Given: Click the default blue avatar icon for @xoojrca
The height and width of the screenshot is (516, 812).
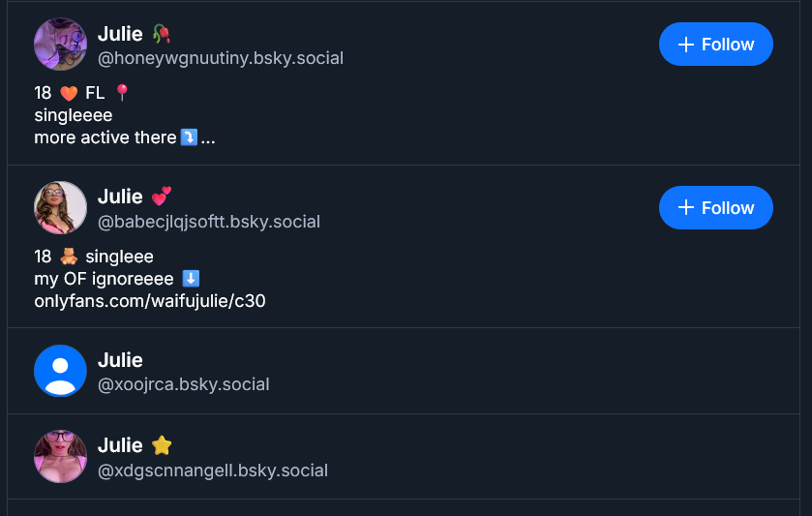Looking at the screenshot, I should click(x=60, y=371).
